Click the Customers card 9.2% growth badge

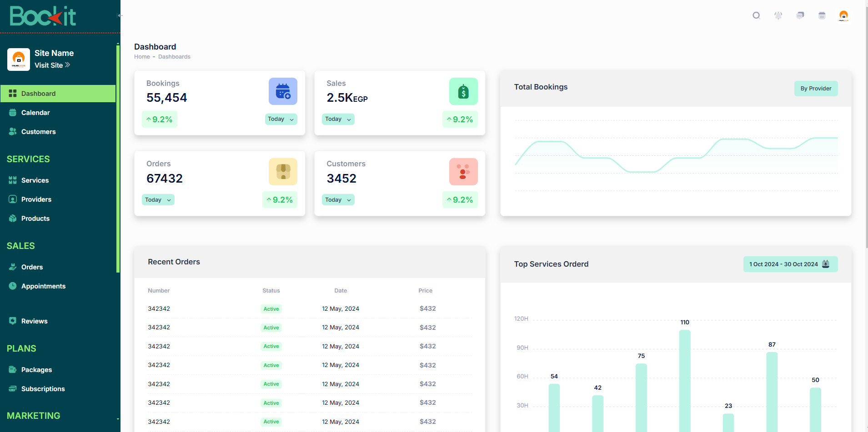[x=460, y=200]
